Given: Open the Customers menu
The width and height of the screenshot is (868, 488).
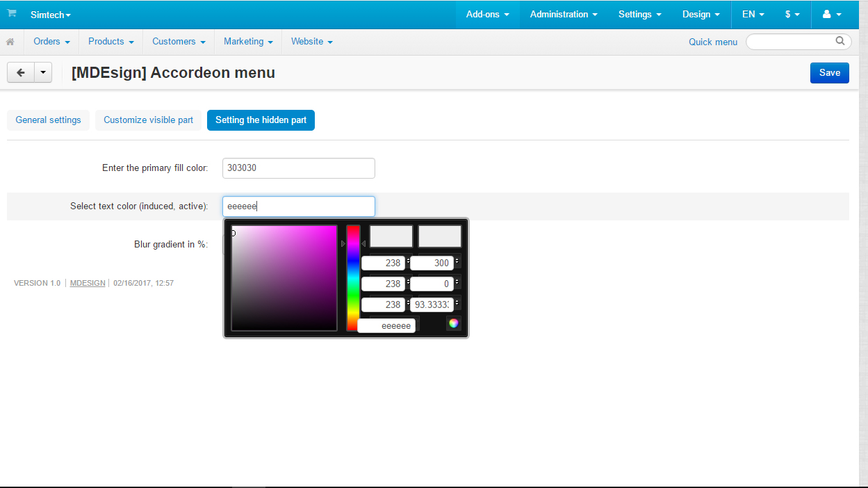Looking at the screenshot, I should coord(179,42).
